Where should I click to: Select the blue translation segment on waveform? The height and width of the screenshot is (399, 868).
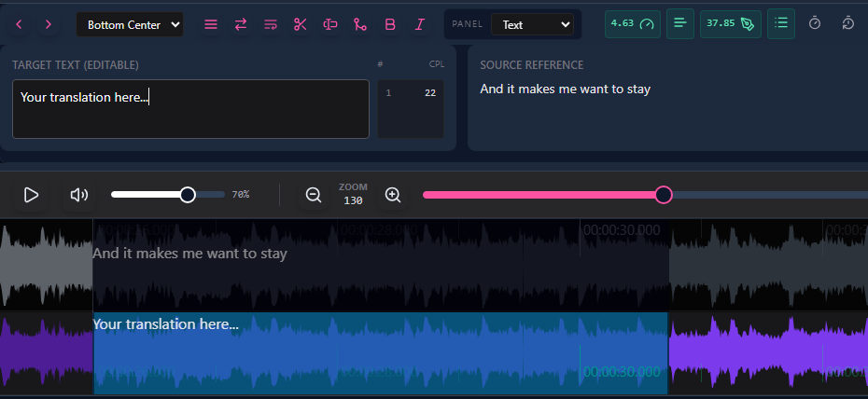[381, 353]
